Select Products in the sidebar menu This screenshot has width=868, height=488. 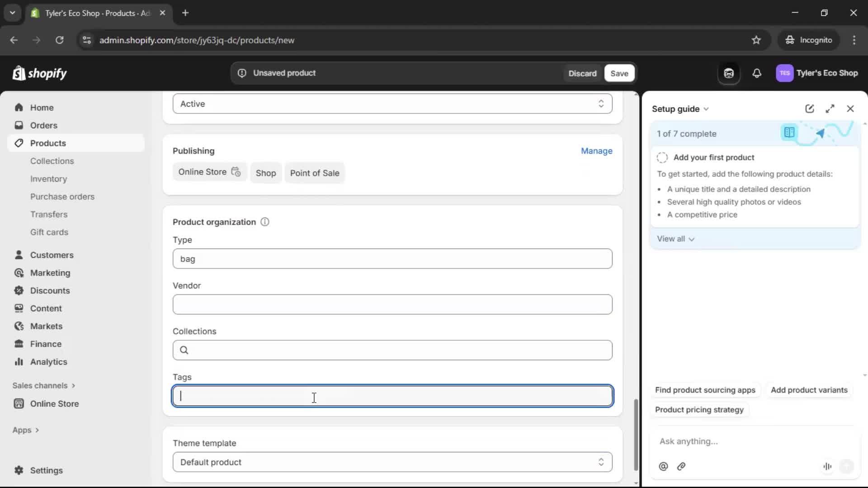(x=48, y=143)
